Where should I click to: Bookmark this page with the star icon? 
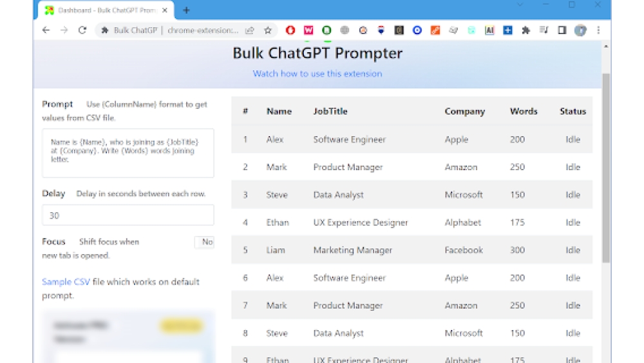[268, 30]
